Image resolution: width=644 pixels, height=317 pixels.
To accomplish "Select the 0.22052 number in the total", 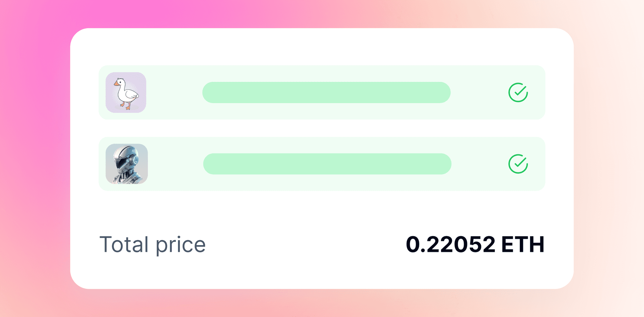I will (450, 244).
